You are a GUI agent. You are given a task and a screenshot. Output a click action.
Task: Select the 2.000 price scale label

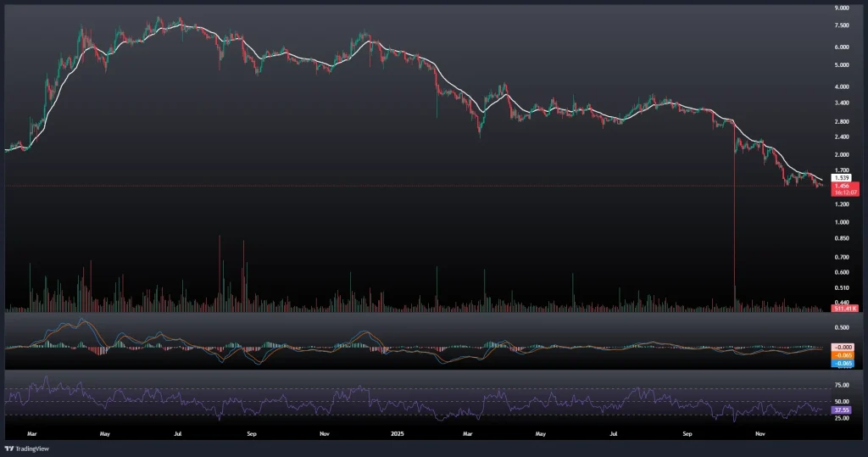(x=843, y=155)
